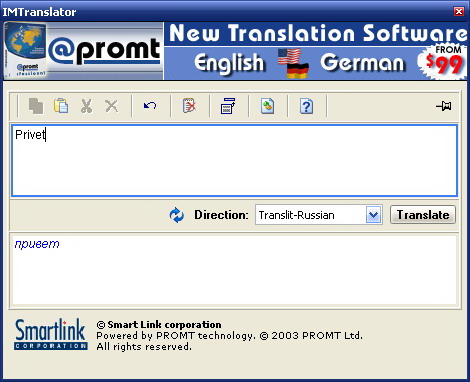Image resolution: width=470 pixels, height=382 pixels.
Task: Click the Cut scissors icon
Action: (86, 106)
